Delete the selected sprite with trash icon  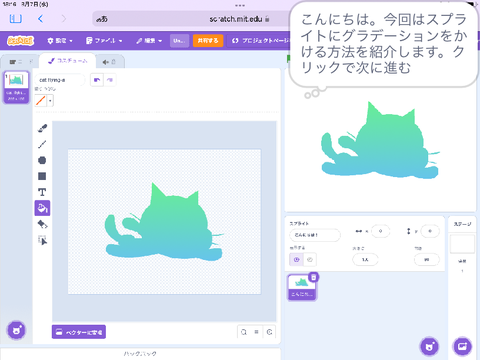[313, 277]
